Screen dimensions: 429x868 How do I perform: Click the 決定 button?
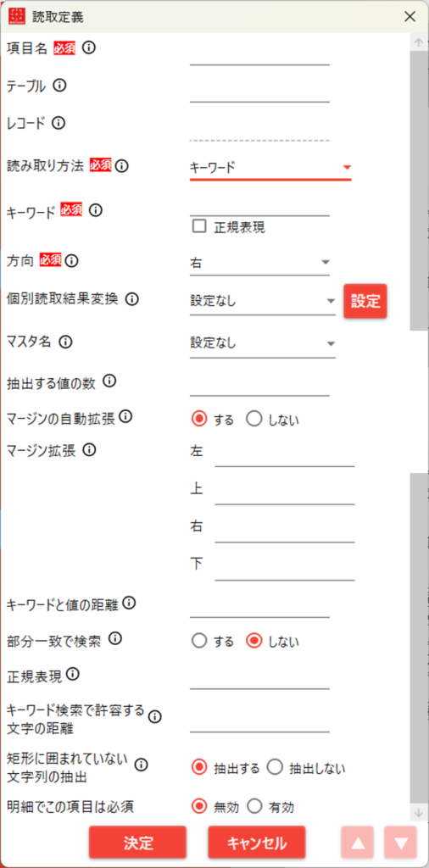click(138, 843)
